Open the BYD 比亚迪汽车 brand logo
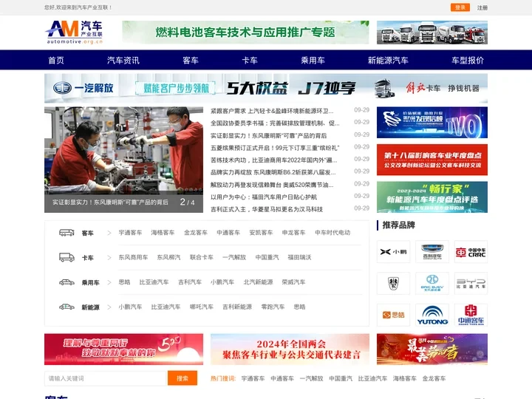Image resolution: width=532 pixels, height=399 pixels. 471,283
